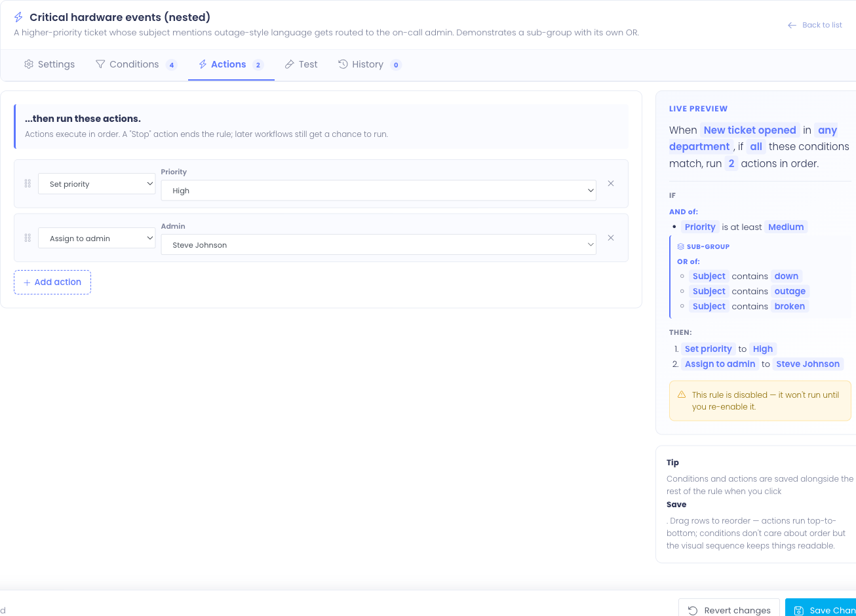Click the Test tab icon
Image resolution: width=856 pixels, height=616 pixels.
289,64
